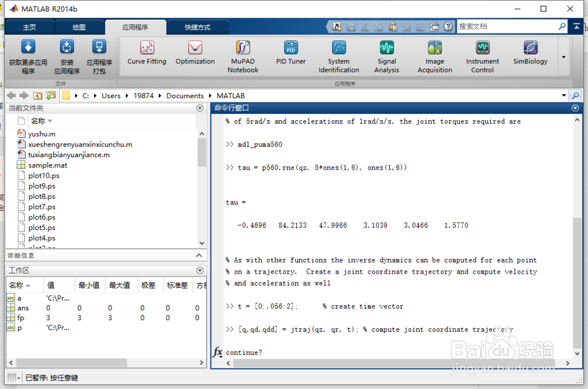Click the Copy icon in quick toolbar
This screenshot has height=389, width=588.
tap(379, 26)
